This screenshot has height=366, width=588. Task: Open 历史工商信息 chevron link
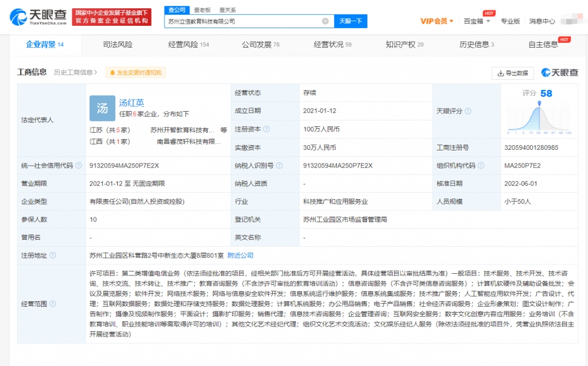click(75, 72)
